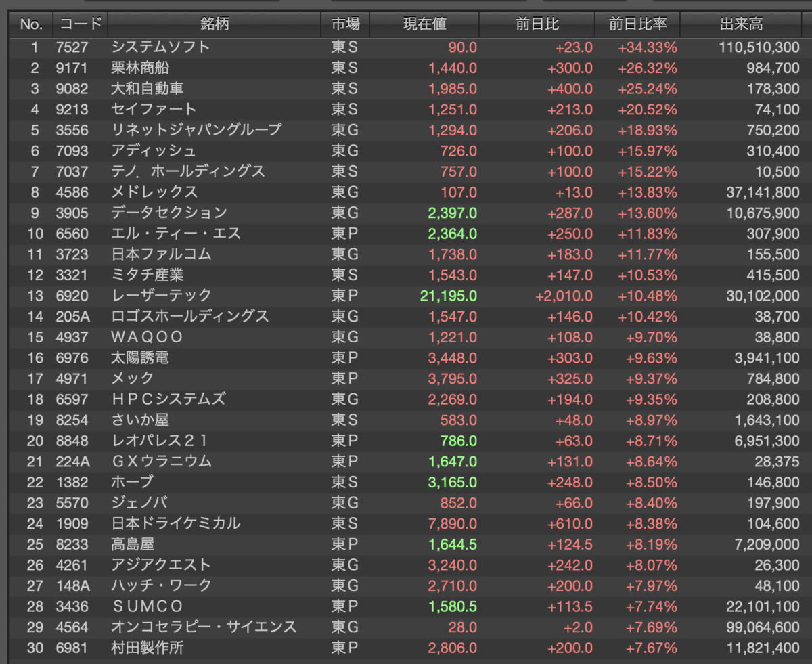
Task: Select the 日本ファルコム stock name
Action: [x=161, y=254]
